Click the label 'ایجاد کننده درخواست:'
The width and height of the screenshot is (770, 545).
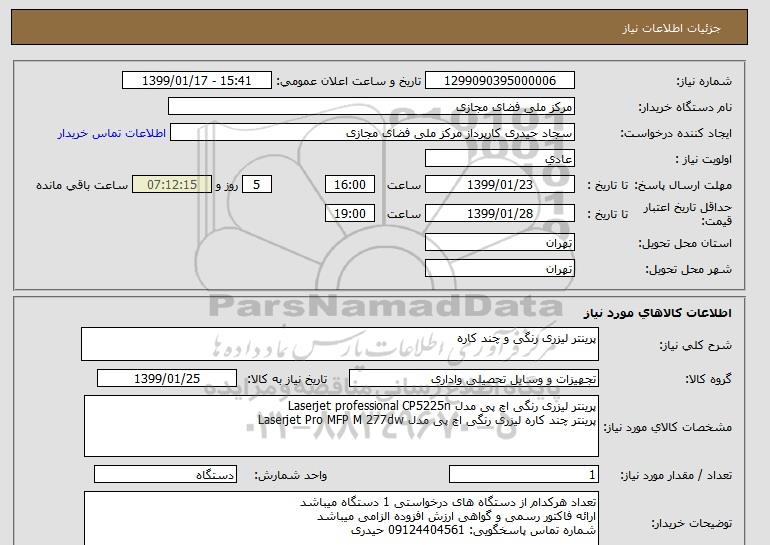(676, 133)
